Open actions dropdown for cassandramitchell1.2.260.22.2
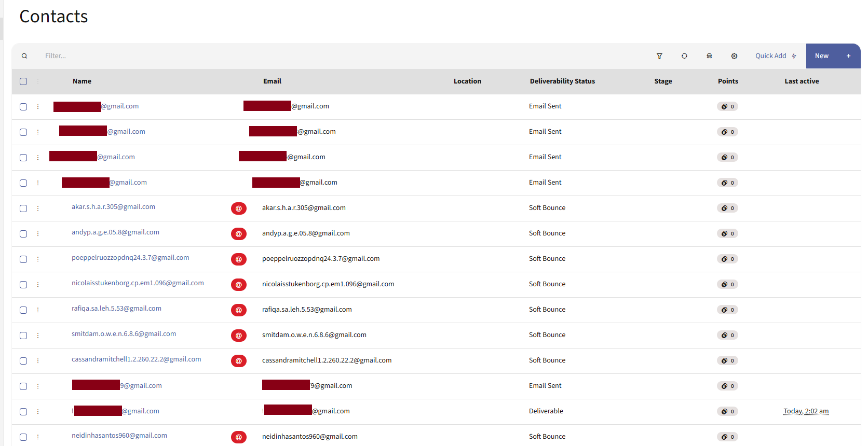 click(x=38, y=360)
